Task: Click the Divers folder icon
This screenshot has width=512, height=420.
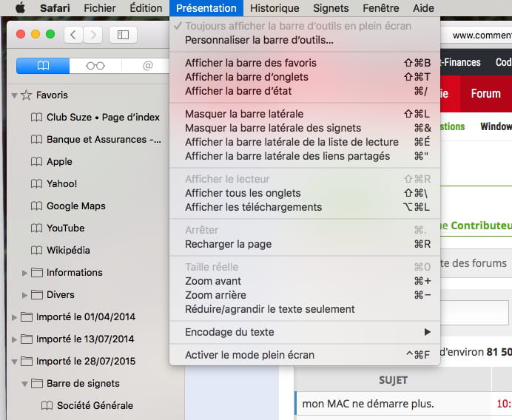Action: [36, 295]
